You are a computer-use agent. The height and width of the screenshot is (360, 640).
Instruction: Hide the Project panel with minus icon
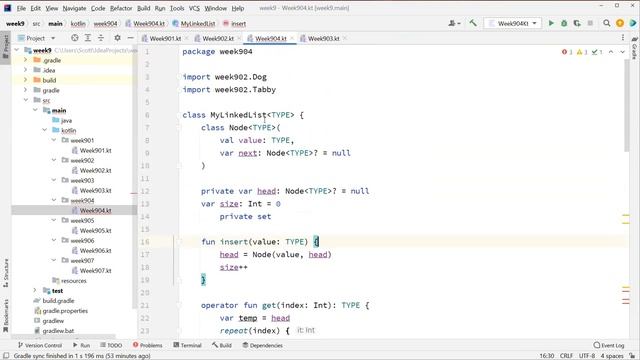(x=131, y=38)
